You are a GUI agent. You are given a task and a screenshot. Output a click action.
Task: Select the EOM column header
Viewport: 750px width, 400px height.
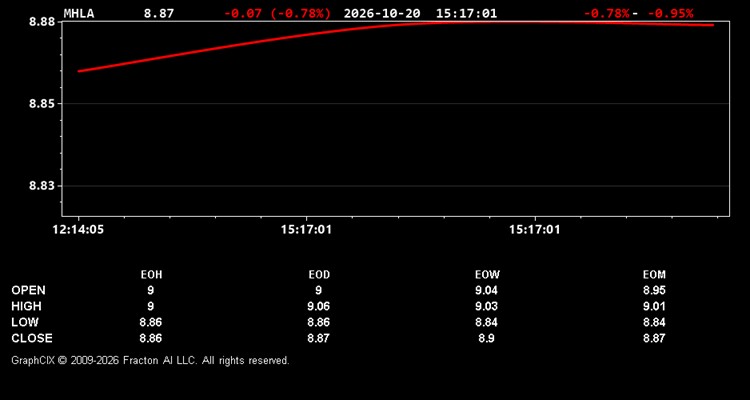coord(654,275)
